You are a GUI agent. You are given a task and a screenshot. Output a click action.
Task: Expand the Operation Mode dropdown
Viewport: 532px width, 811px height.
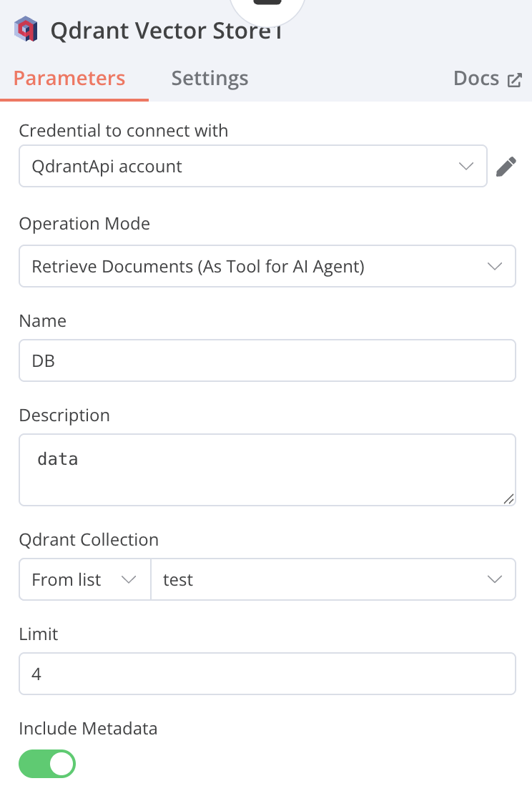tap(267, 267)
